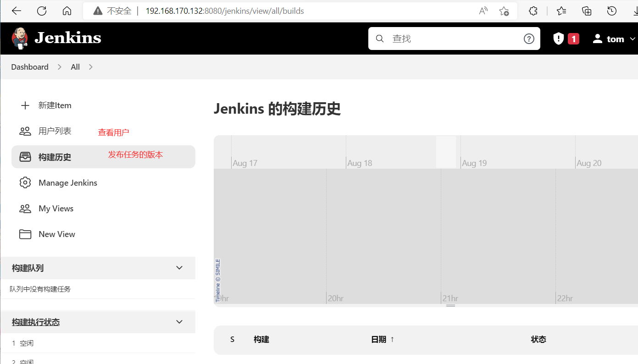Click the gear icon for Manage Jenkins
This screenshot has height=364, width=638.
tap(25, 182)
